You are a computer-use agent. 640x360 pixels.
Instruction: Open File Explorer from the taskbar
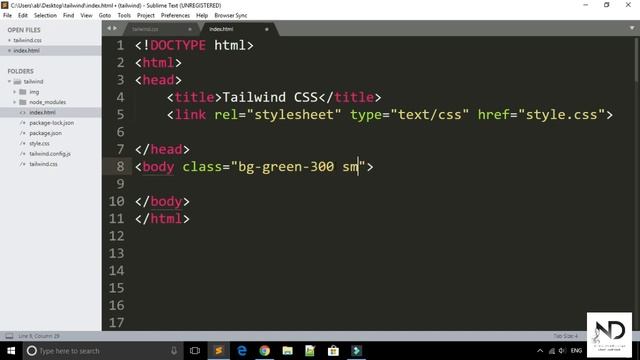287,351
